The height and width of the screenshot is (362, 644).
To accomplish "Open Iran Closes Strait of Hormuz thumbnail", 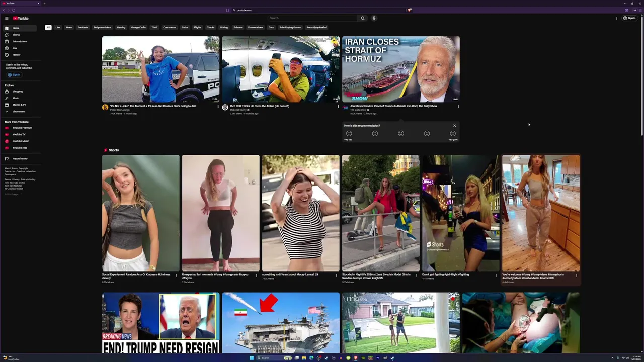I will tap(401, 69).
